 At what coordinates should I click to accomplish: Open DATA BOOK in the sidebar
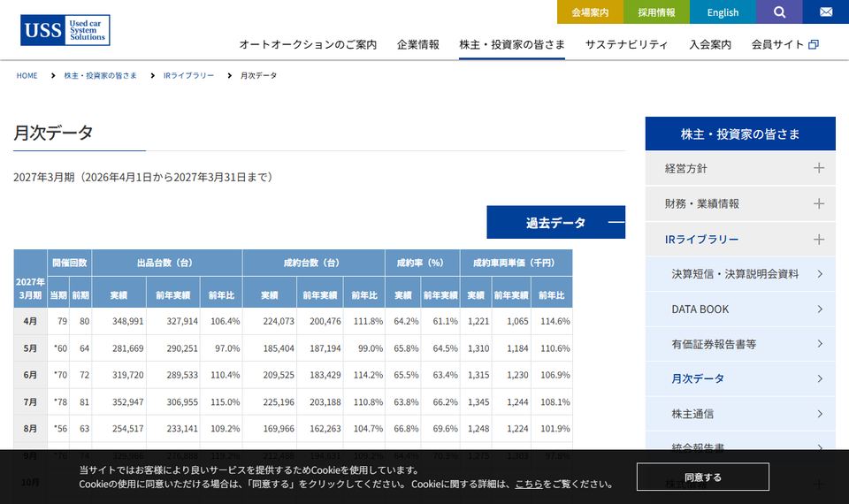[740, 309]
